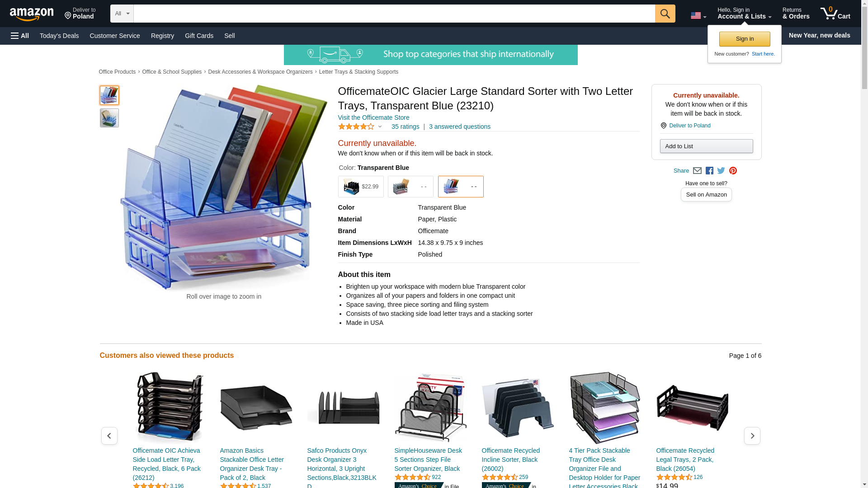Show the second product thumbnail image
This screenshot has height=488, width=868.
[x=109, y=118]
